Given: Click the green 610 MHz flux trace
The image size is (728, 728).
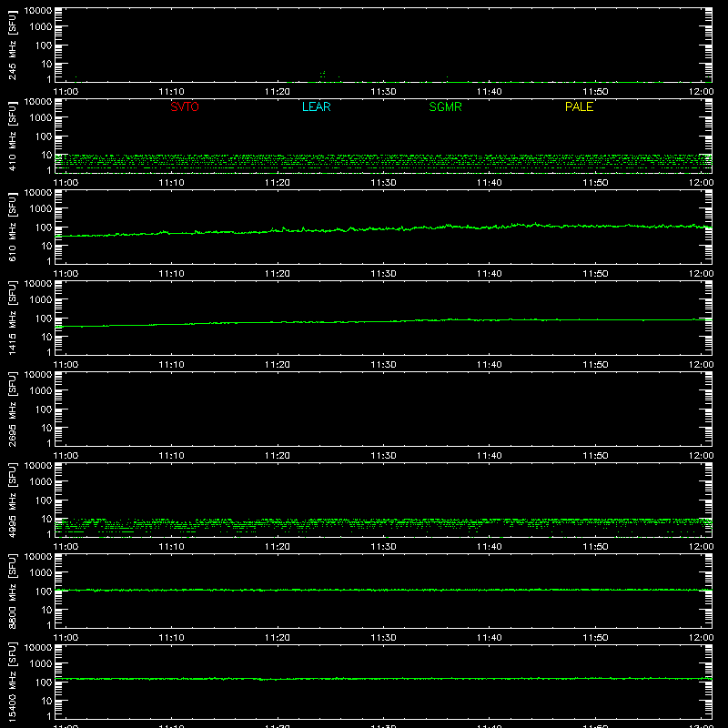Looking at the screenshot, I should 383,228.
